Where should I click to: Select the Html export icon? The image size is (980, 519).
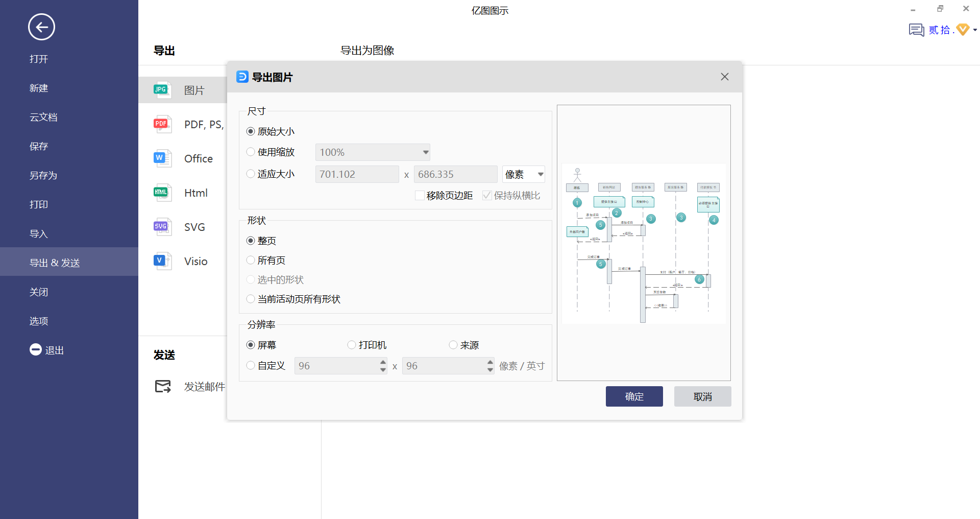tap(162, 193)
